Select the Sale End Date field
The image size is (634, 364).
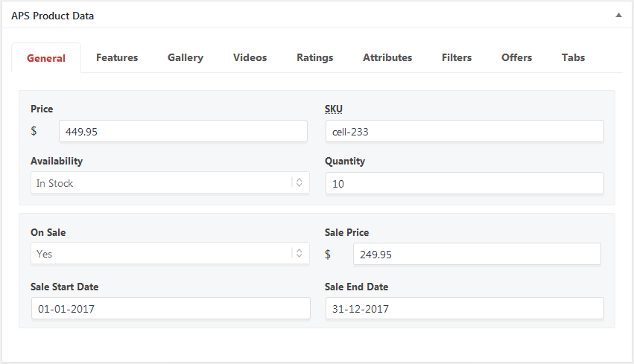pos(465,309)
